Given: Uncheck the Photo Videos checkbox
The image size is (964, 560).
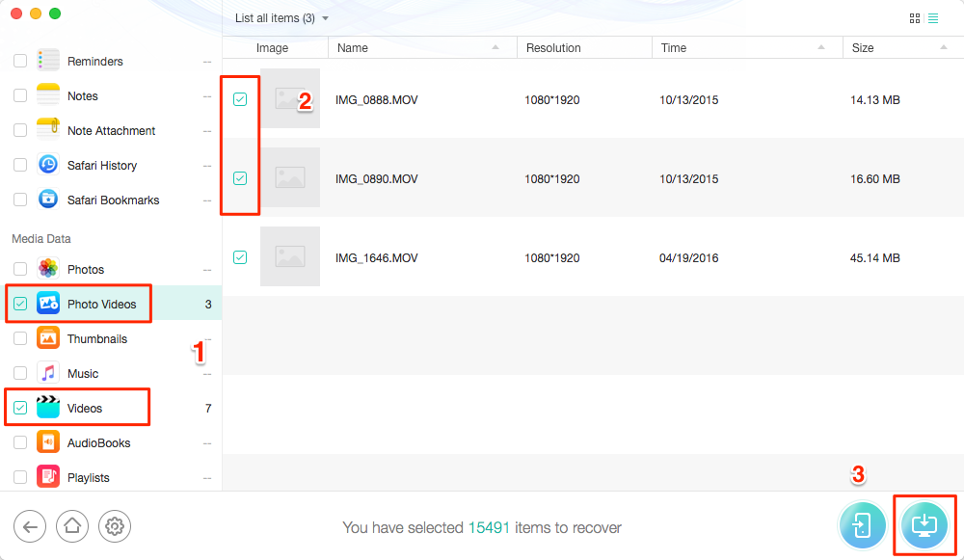Looking at the screenshot, I should tap(20, 304).
